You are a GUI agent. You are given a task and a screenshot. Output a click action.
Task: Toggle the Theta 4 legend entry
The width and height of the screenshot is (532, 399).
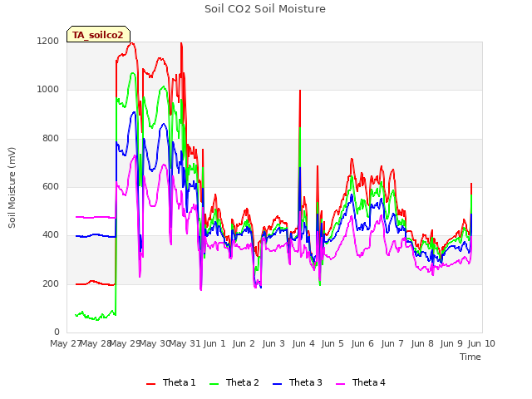360,382
